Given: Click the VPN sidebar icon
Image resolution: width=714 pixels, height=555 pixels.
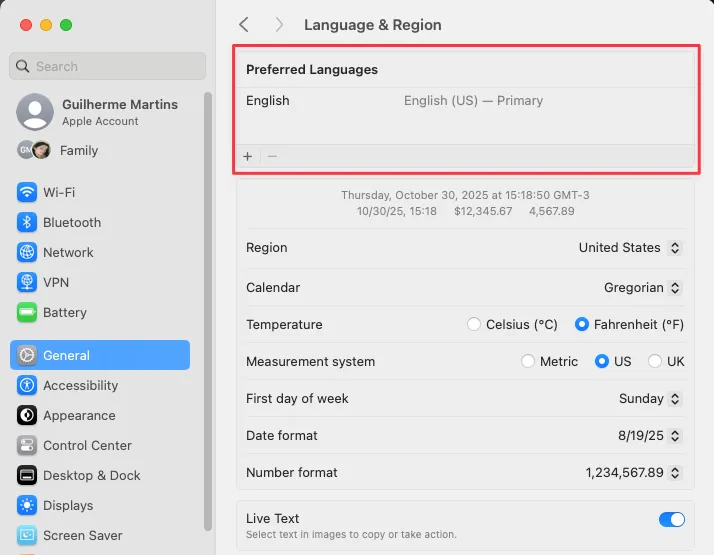Looking at the screenshot, I should (27, 282).
